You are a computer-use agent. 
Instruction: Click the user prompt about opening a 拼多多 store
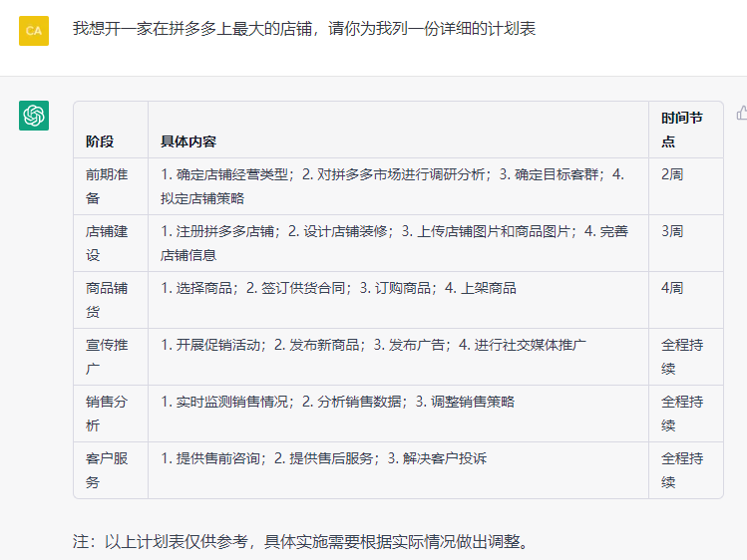point(304,29)
